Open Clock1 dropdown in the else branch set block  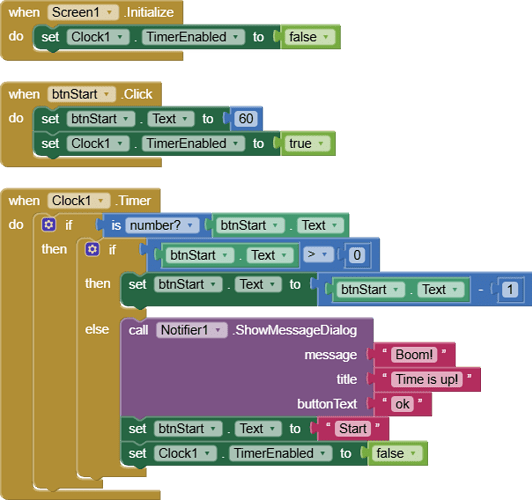pyautogui.click(x=185, y=454)
